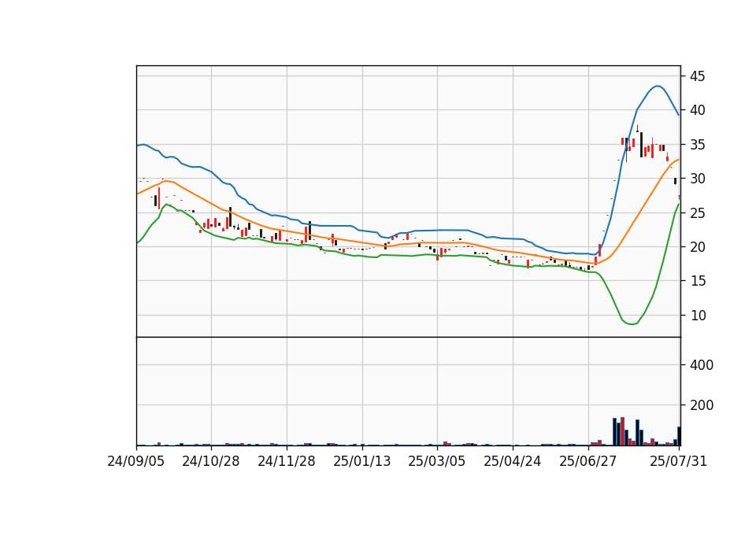
Task: Click the 25/03/05 date label
Action: click(437, 461)
